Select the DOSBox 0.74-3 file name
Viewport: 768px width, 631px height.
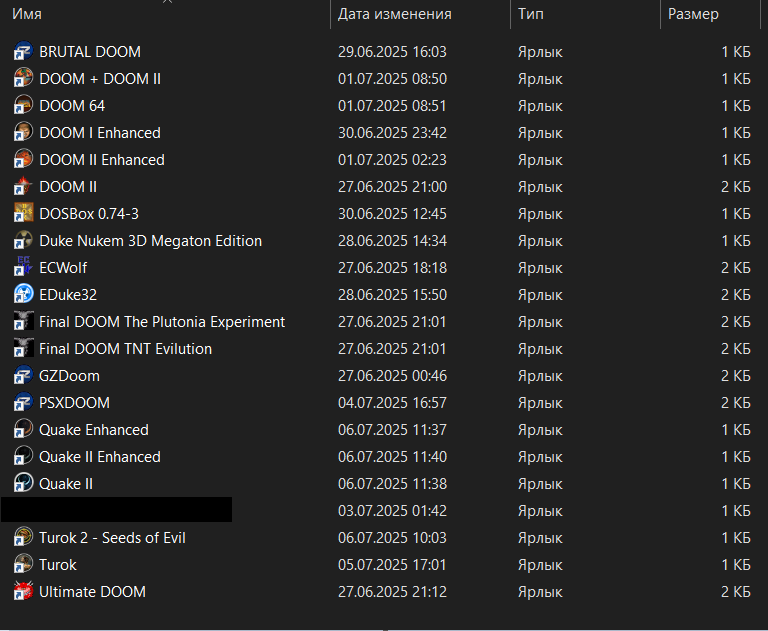click(89, 214)
